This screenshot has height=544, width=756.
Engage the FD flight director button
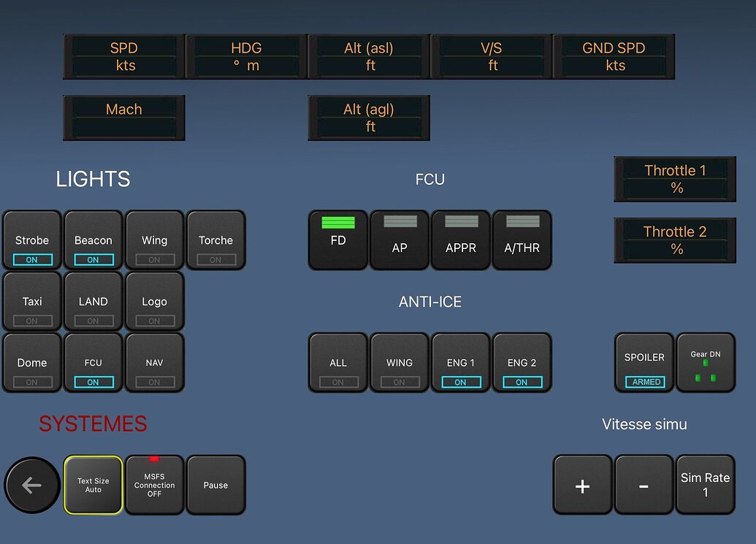tap(337, 240)
